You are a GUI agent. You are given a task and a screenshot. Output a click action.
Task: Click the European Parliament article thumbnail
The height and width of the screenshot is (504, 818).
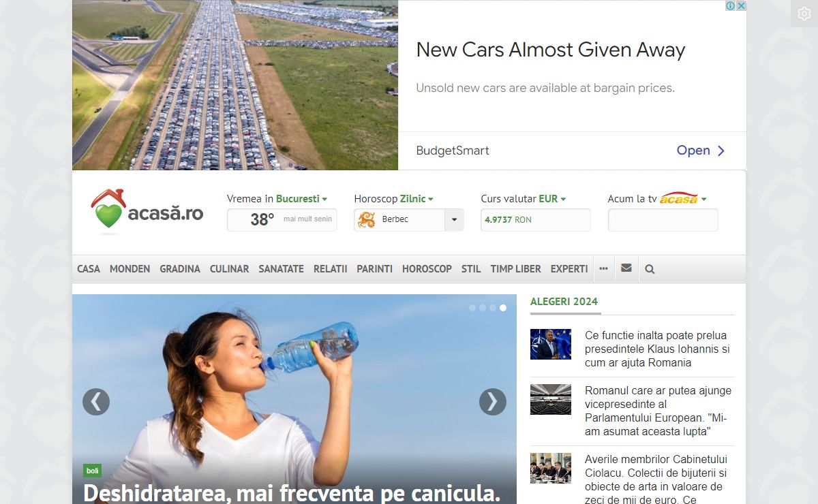(551, 400)
